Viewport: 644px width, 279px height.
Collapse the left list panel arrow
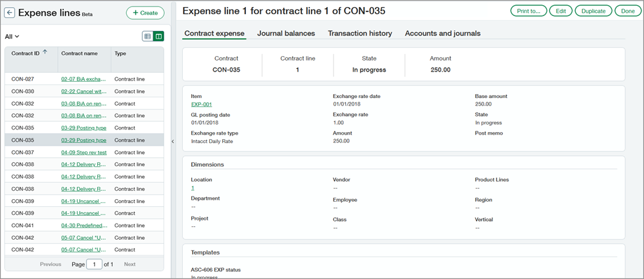tap(173, 141)
